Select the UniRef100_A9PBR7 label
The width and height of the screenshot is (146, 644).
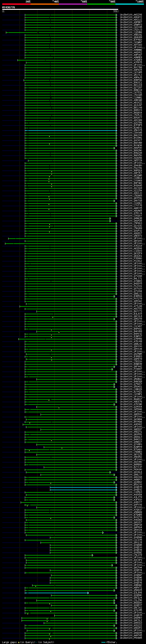[x=131, y=22]
